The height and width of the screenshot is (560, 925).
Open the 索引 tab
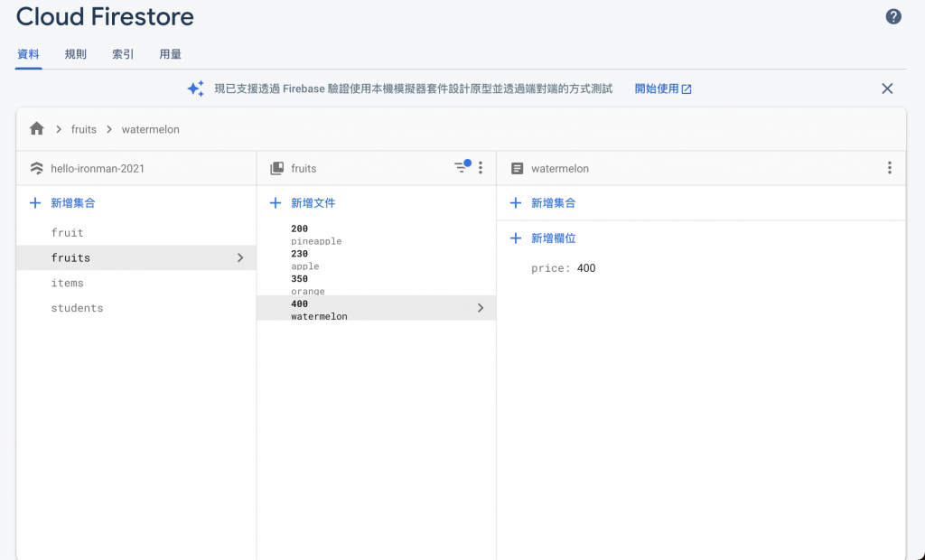click(123, 54)
